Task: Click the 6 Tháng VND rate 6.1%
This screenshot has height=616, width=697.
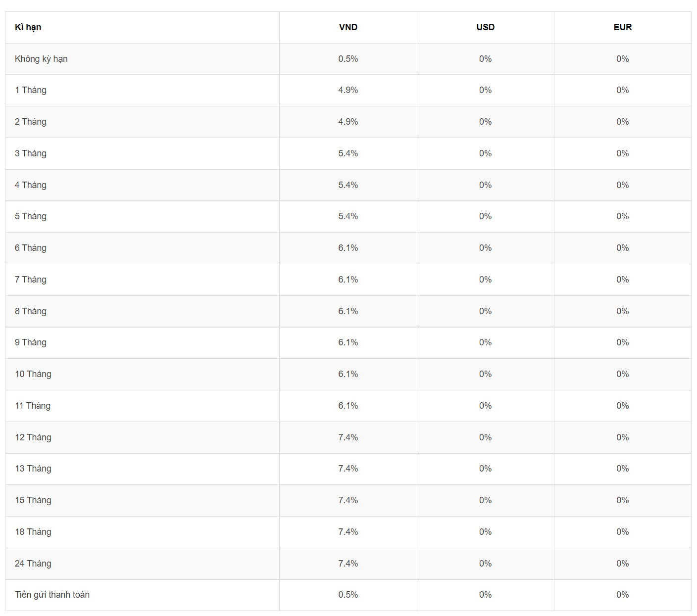Action: tap(348, 248)
